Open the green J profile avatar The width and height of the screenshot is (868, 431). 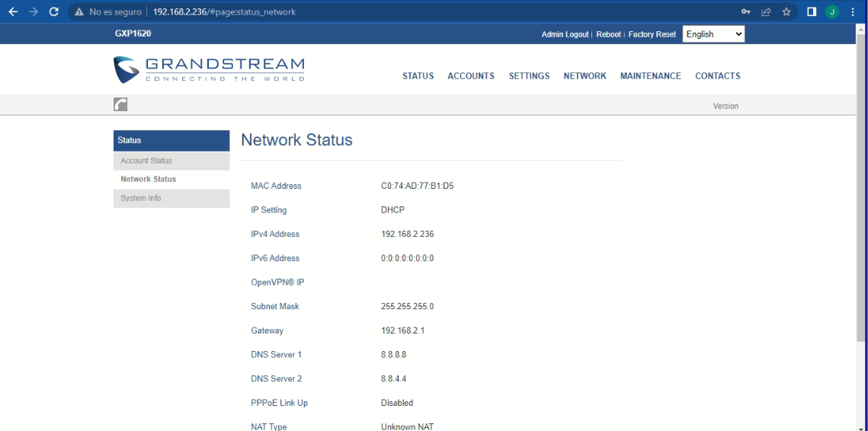pyautogui.click(x=832, y=12)
